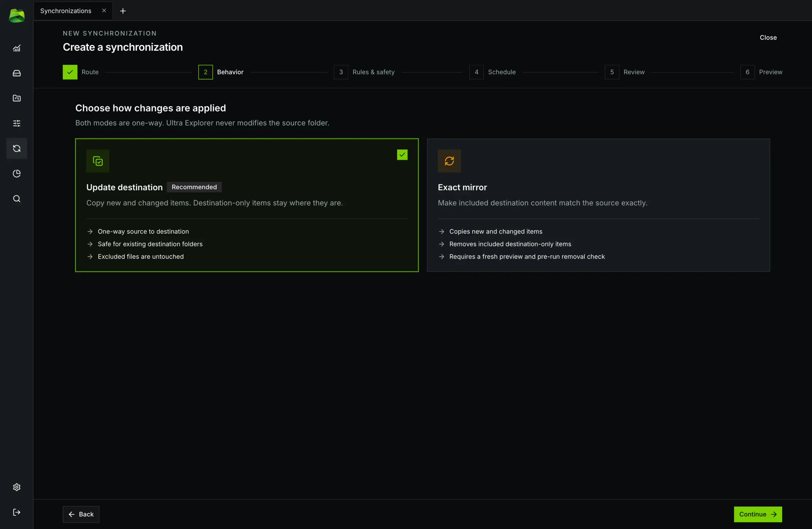This screenshot has height=529, width=812.
Task: Click the Ultra Explorer app logo
Action: coord(16,16)
